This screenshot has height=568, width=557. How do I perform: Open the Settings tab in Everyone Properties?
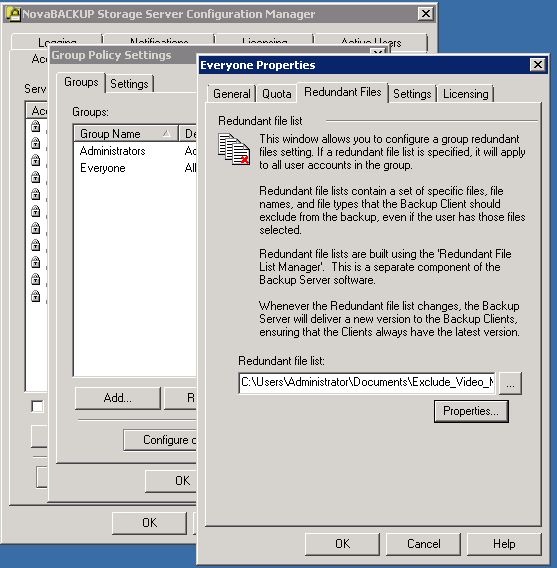click(412, 94)
